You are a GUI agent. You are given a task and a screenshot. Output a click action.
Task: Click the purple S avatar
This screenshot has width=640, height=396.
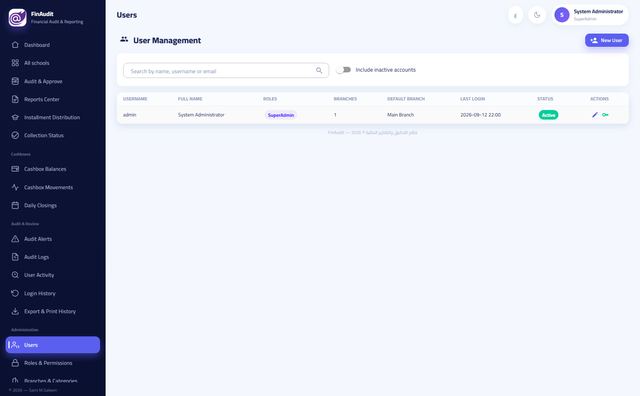pos(562,15)
